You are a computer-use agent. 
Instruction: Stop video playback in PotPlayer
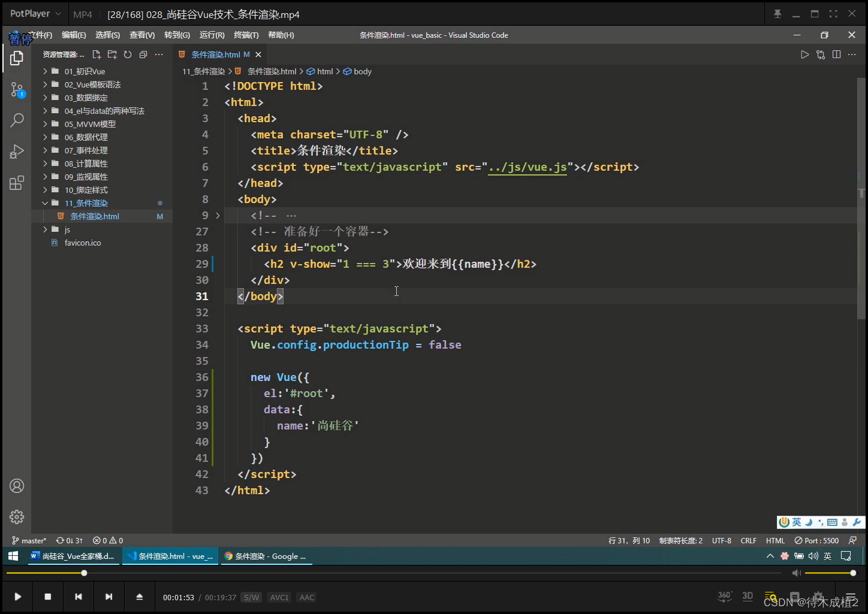(x=48, y=597)
